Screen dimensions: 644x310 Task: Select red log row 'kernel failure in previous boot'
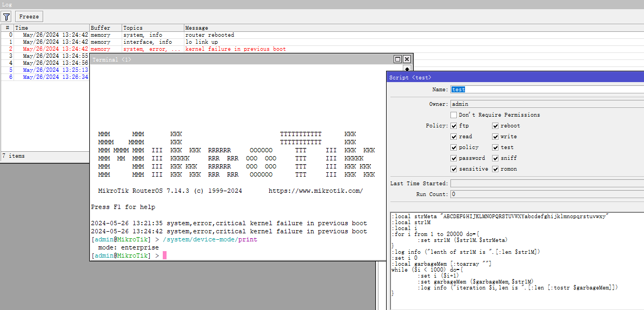coord(322,49)
